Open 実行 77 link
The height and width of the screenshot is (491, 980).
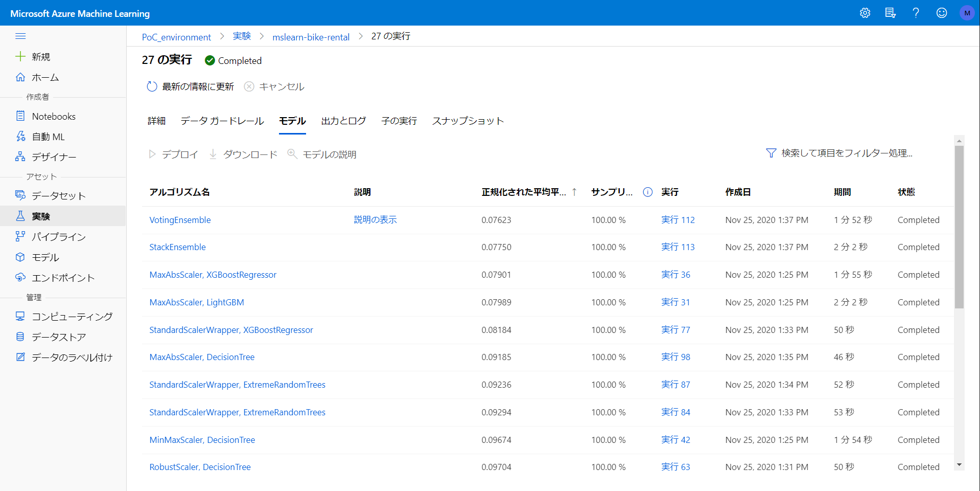coord(675,330)
